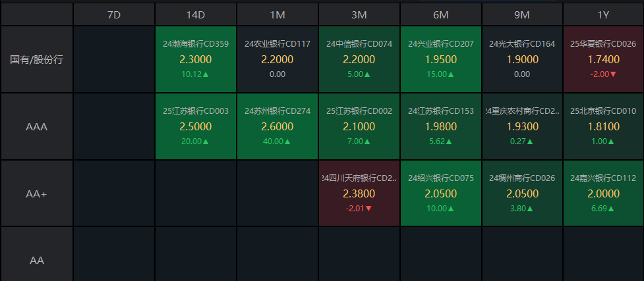
Task: Click the green up arrow beside 20.00
Action: [206, 141]
